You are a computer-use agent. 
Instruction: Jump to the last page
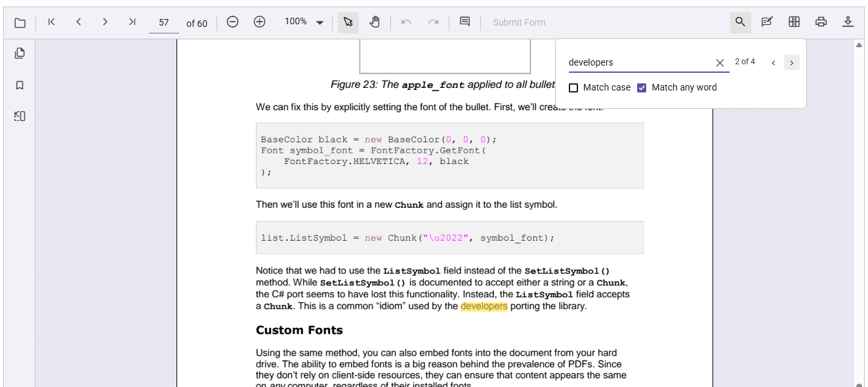132,22
